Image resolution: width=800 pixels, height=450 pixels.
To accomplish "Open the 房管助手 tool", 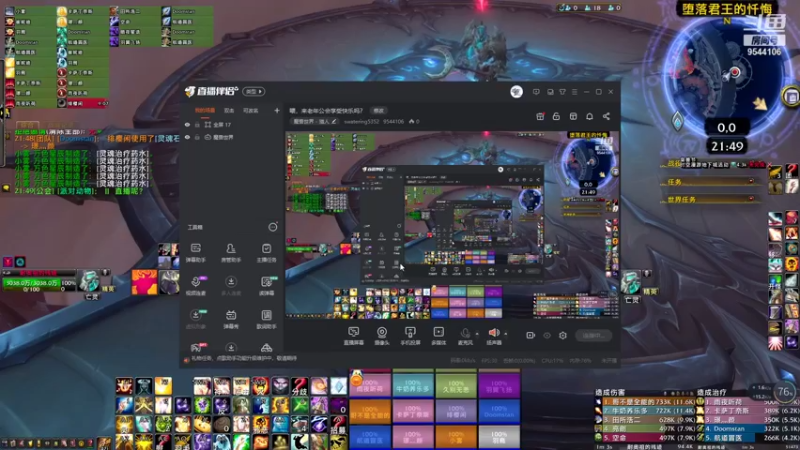I will (x=231, y=253).
